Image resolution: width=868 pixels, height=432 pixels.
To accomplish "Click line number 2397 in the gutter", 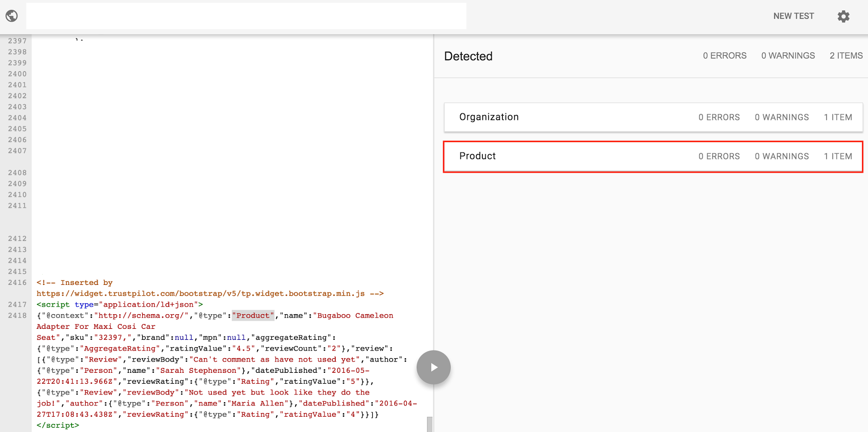I will tap(17, 41).
